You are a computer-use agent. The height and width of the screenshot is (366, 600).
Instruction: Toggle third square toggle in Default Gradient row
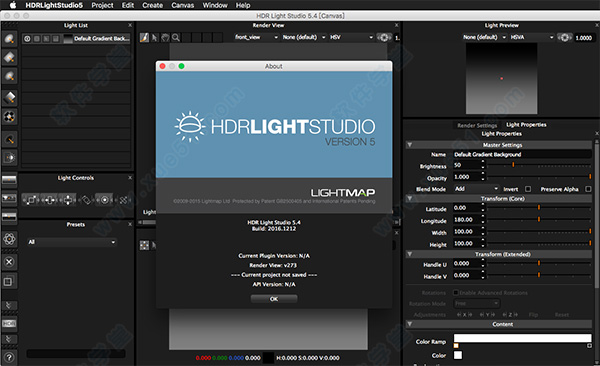point(46,39)
